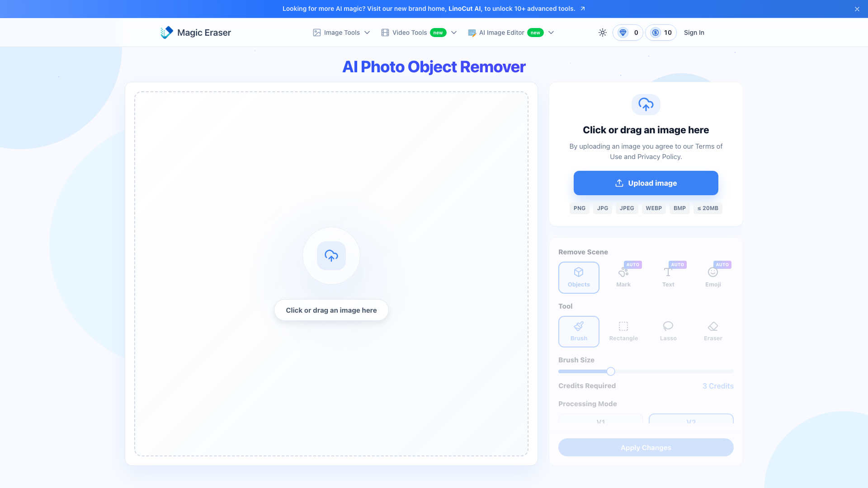Click the JPEG format tag
The height and width of the screenshot is (488, 868).
[x=627, y=208]
